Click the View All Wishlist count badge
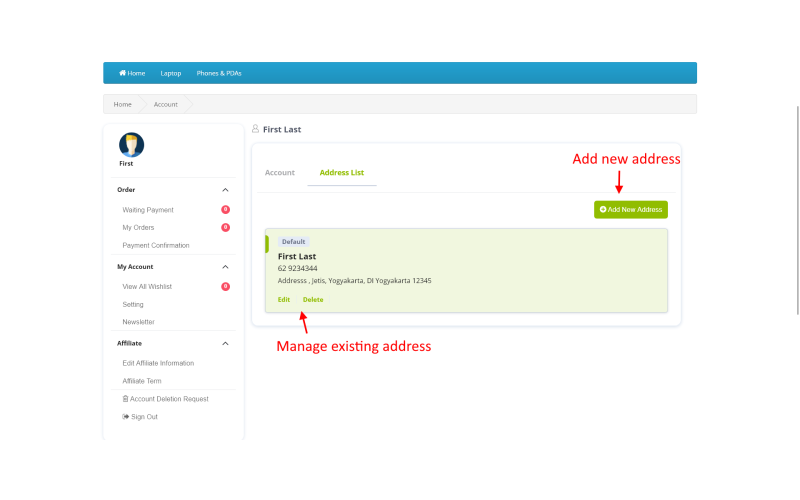800x500 pixels. click(226, 287)
